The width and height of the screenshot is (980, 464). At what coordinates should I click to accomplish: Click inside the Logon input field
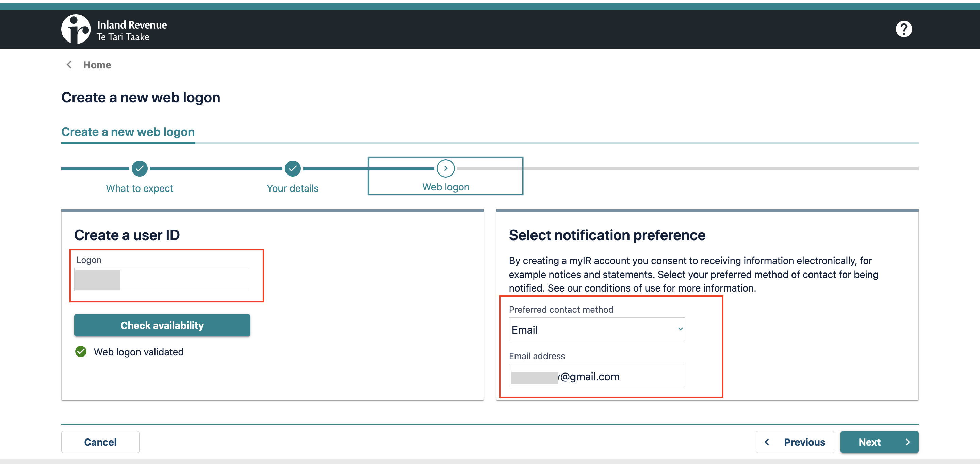(x=185, y=280)
